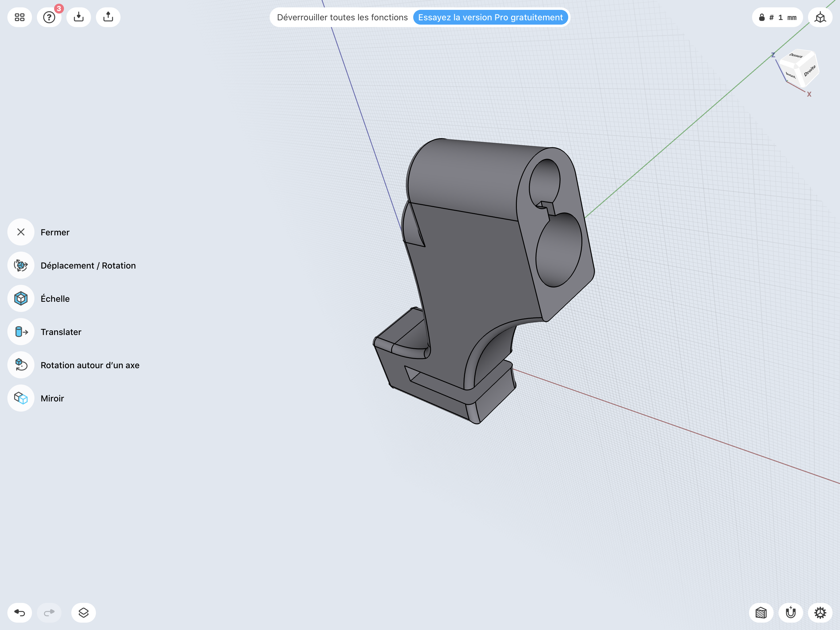Click the orthographic view cube icon
This screenshot has height=630, width=840.
click(x=820, y=18)
